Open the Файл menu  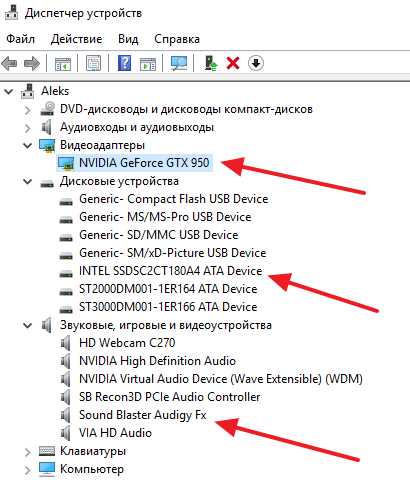[x=20, y=39]
